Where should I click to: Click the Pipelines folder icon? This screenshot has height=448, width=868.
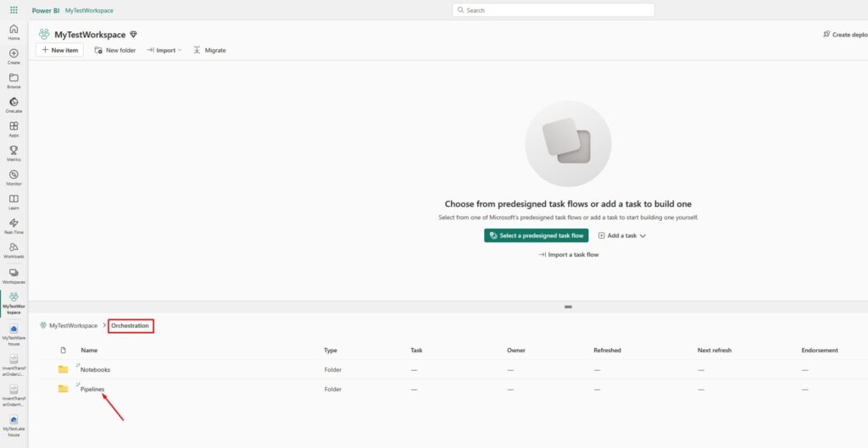pyautogui.click(x=63, y=389)
